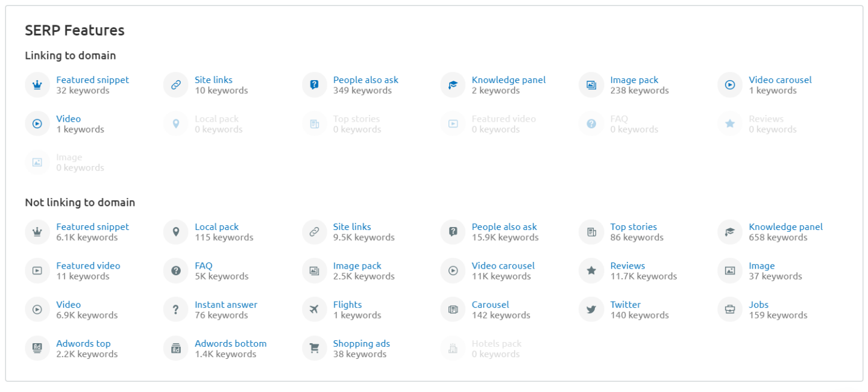Open the Top stories link with 86 keywords
This screenshot has height=392, width=868.
(633, 227)
